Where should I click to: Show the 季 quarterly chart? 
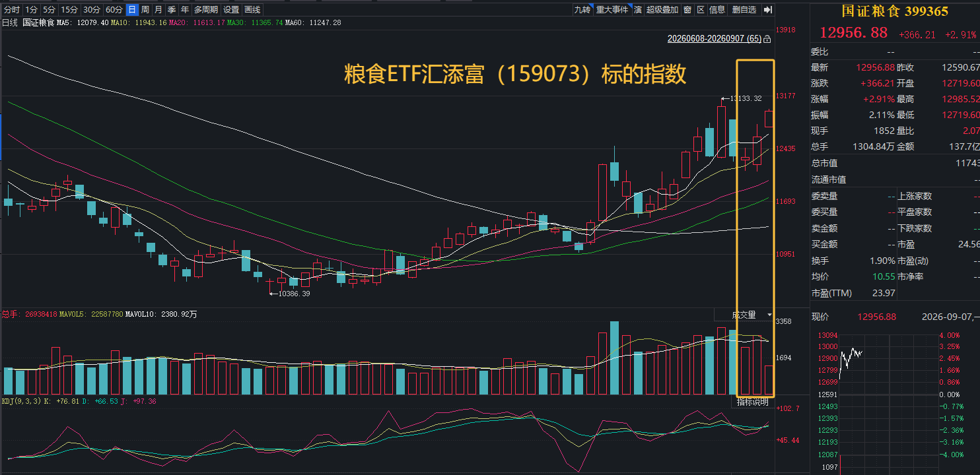click(172, 10)
